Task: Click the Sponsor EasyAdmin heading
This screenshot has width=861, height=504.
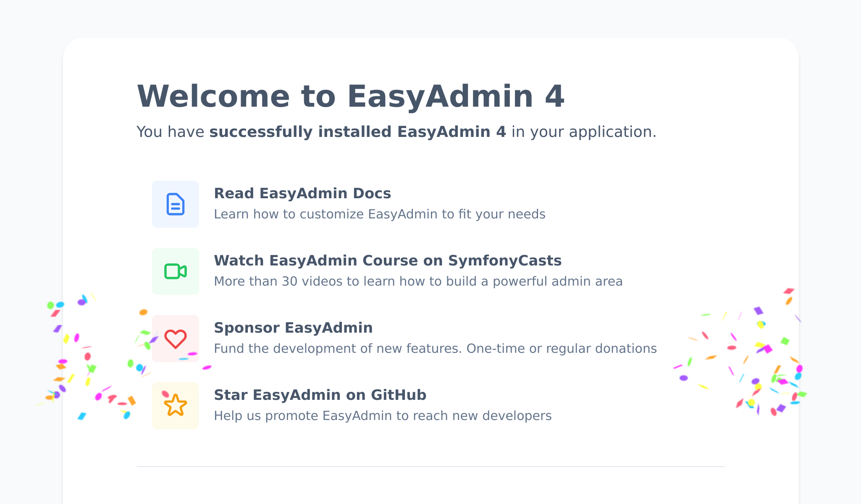Action: (293, 328)
